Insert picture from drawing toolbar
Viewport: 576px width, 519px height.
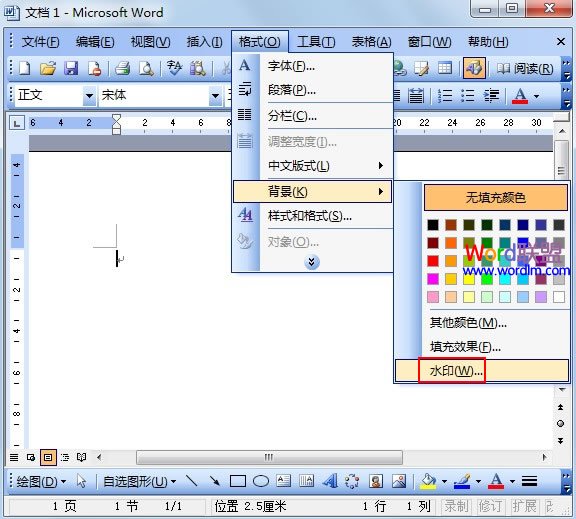click(x=399, y=481)
